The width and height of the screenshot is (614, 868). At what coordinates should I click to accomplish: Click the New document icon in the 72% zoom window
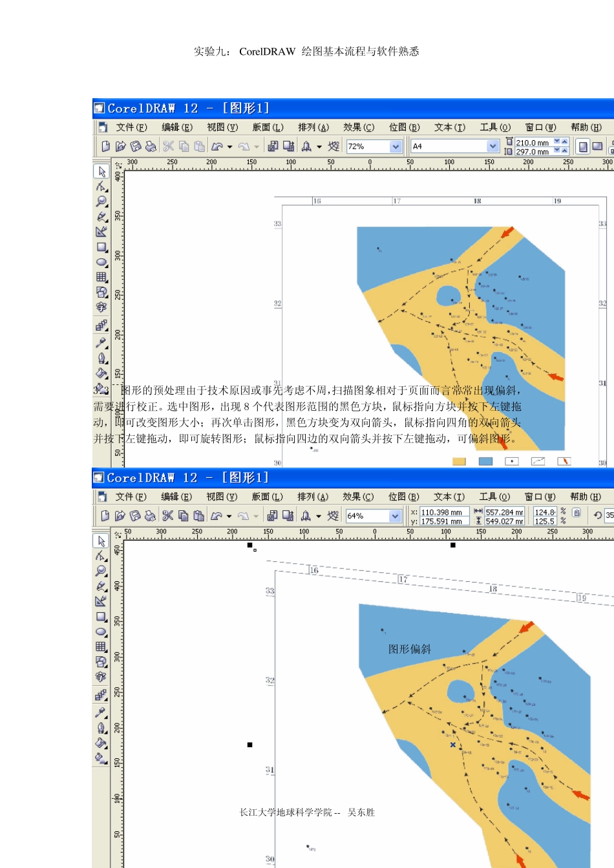pos(105,147)
